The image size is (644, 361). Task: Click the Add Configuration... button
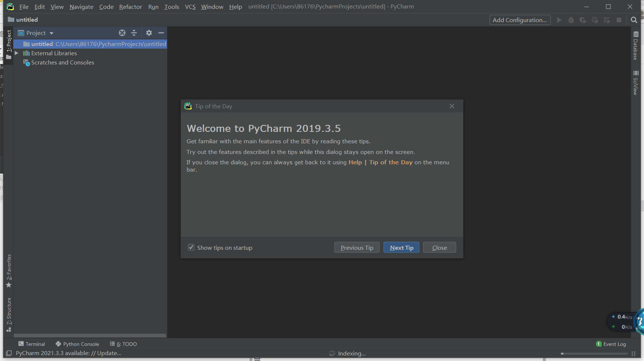pos(520,20)
